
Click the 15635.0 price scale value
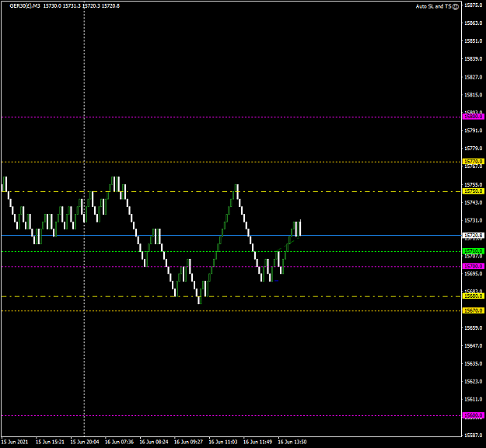[x=473, y=364]
